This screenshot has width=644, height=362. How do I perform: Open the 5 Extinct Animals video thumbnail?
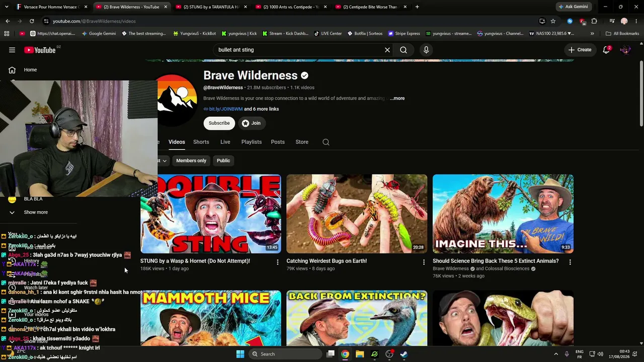tap(503, 214)
